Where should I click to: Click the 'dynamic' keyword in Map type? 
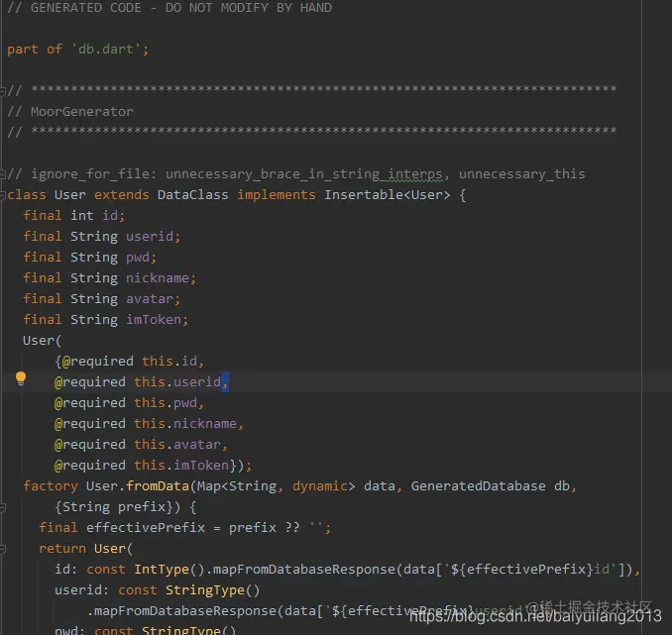point(320,486)
